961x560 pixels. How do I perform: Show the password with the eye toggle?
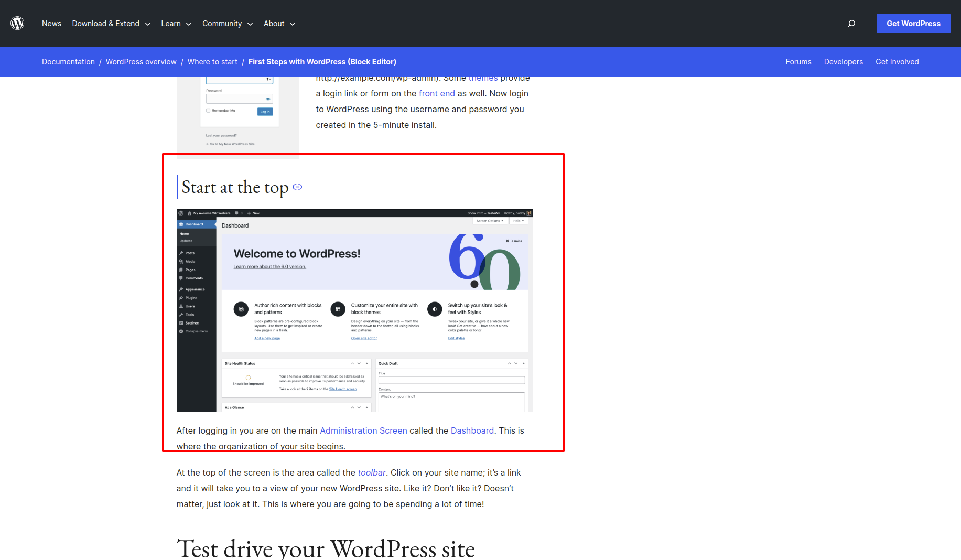(268, 99)
